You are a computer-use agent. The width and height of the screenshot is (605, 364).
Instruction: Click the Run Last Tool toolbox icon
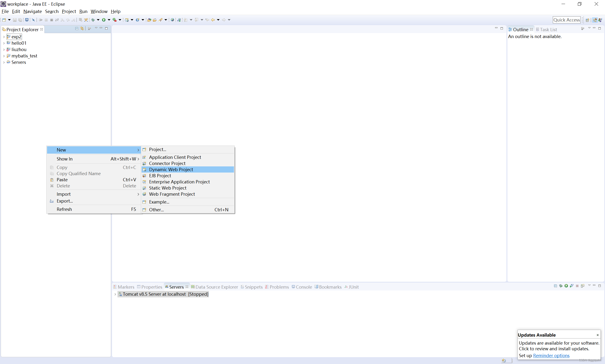tap(115, 20)
